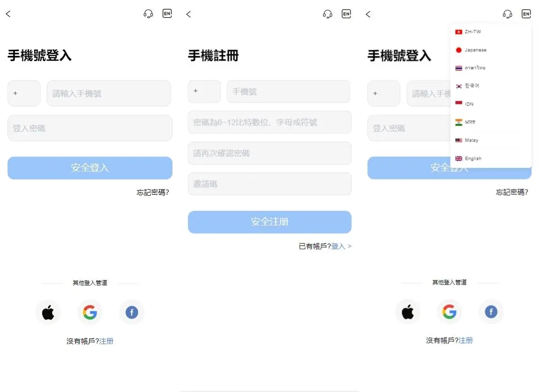Viewport: 540px width, 392px height.
Task: Go back using arrow on registration screen
Action: click(188, 14)
